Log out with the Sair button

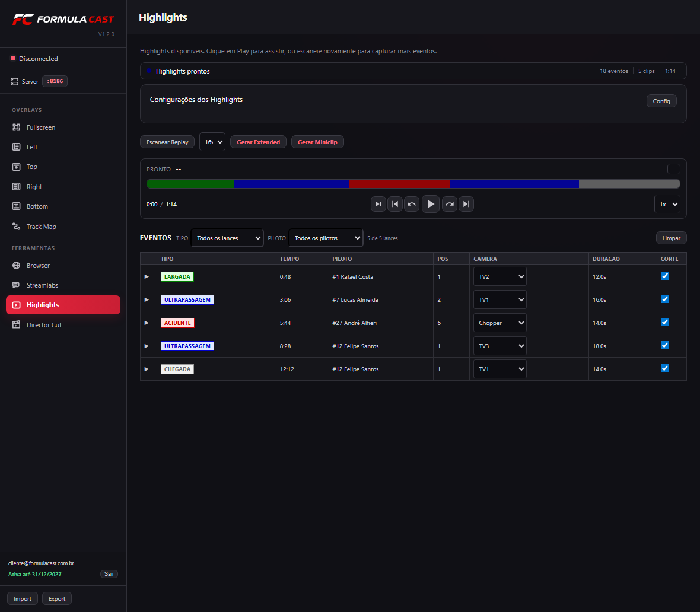[109, 574]
